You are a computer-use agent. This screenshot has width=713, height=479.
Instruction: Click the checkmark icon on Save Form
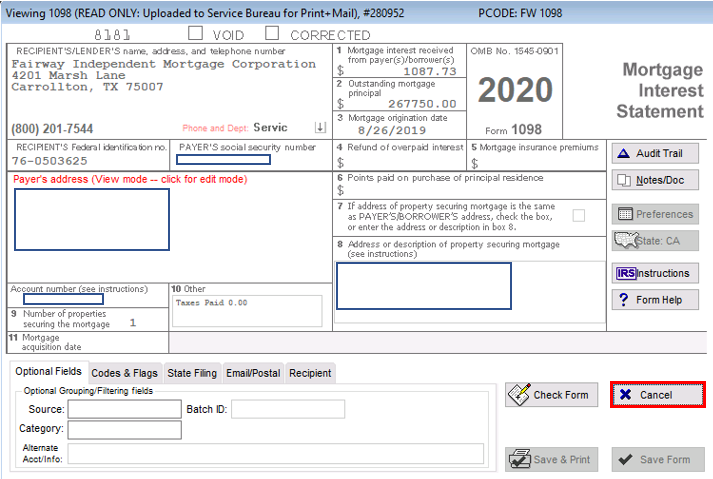pos(625,459)
